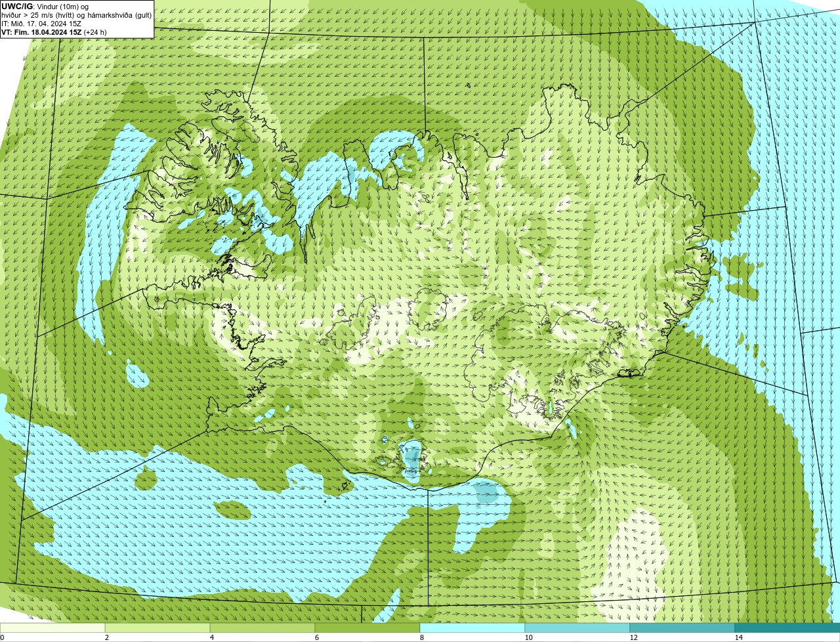Screen dimensions: 840x642
Task: Click the legend scale label "4"
Action: 211,637
